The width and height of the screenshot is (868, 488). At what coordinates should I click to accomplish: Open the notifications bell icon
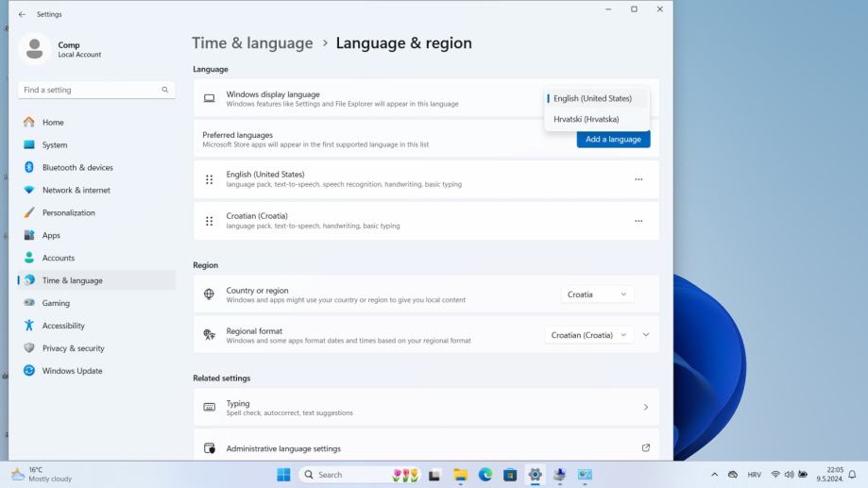click(x=853, y=475)
